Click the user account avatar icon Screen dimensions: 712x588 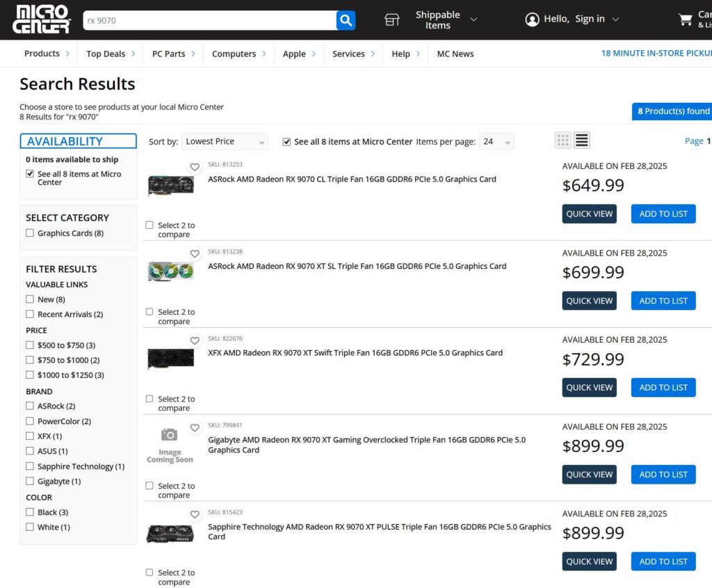[x=532, y=19]
